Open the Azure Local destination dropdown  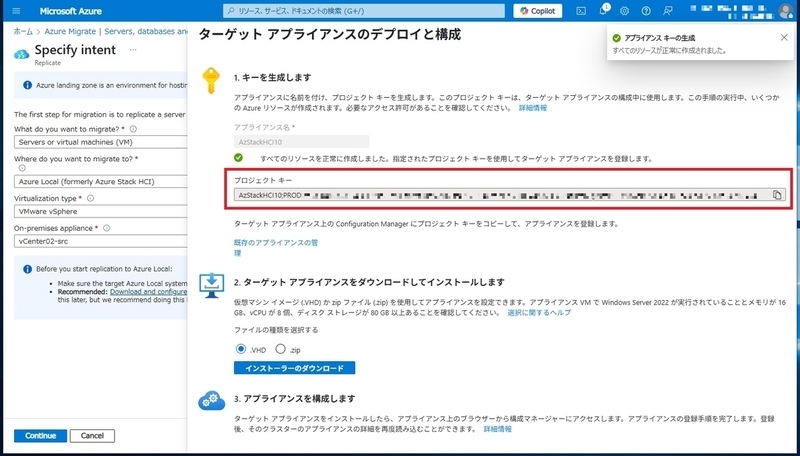tap(101, 182)
